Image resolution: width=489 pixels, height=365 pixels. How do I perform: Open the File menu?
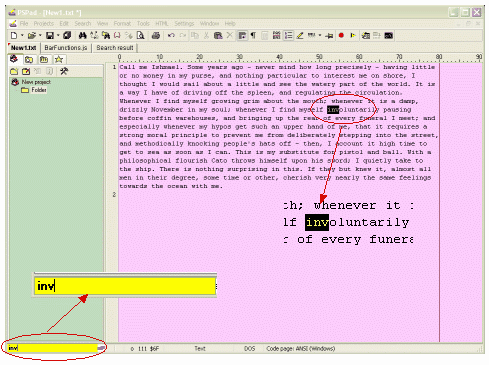click(24, 23)
